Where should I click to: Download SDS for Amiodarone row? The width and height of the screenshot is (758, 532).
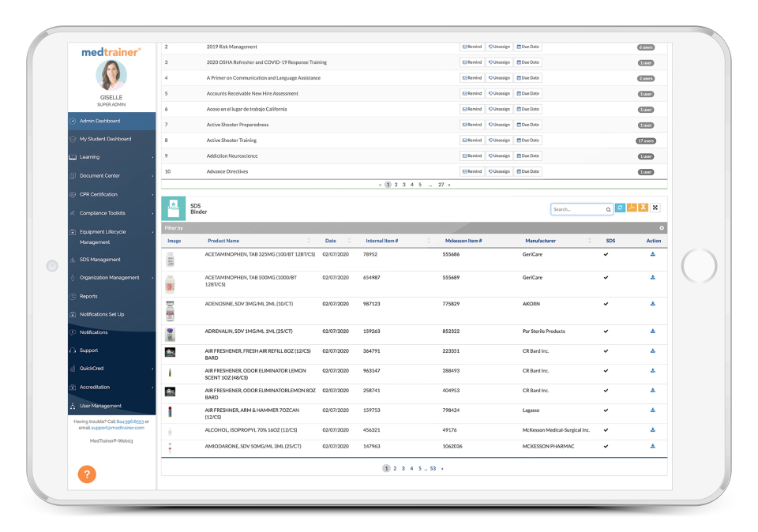(x=653, y=447)
